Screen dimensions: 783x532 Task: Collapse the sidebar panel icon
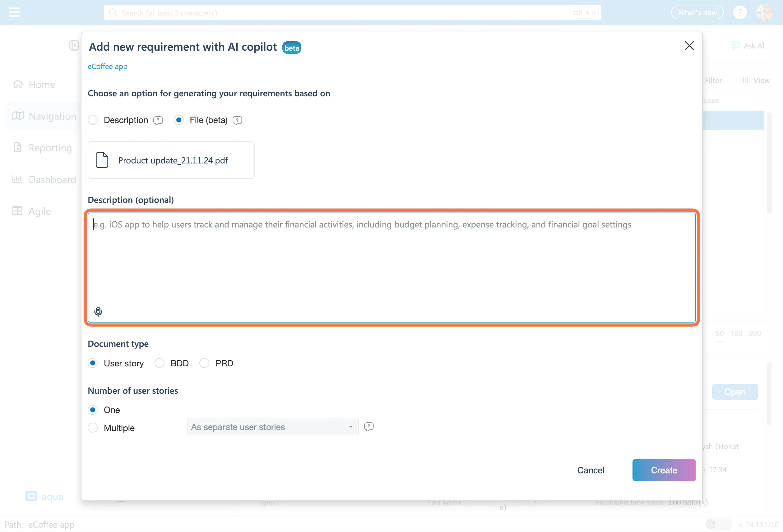click(x=74, y=45)
